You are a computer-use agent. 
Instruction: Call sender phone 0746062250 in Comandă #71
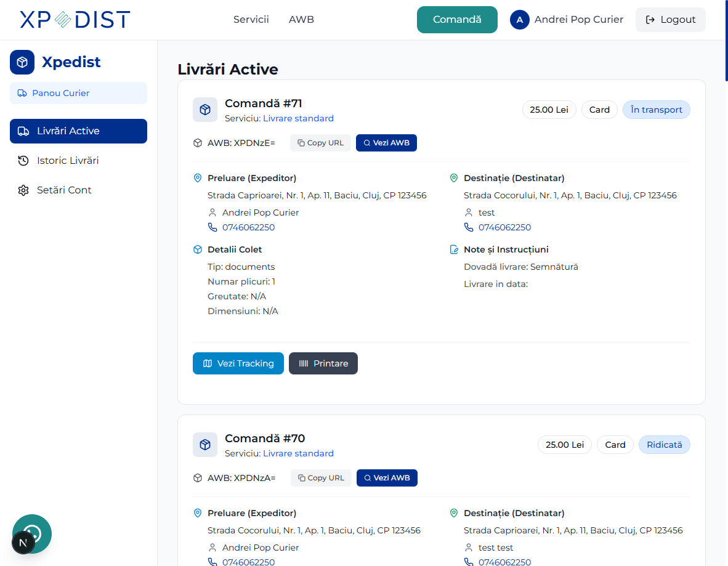tap(248, 227)
